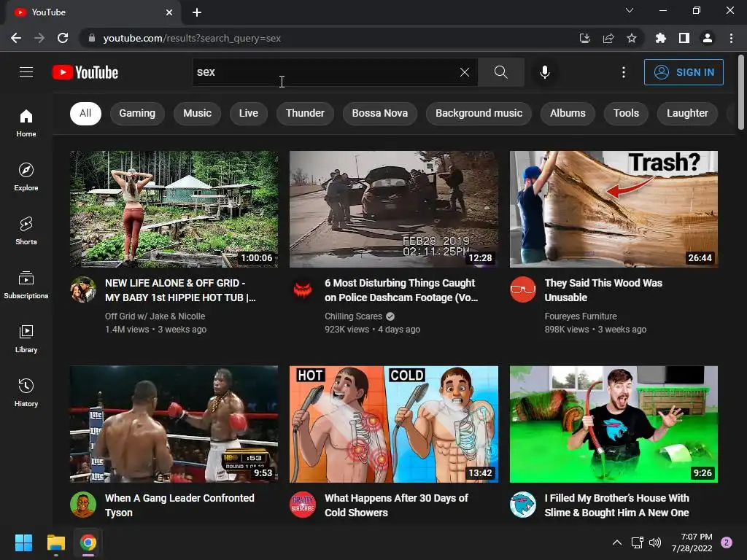Click Foureyes Furniture channel name
747x560 pixels.
tap(580, 316)
